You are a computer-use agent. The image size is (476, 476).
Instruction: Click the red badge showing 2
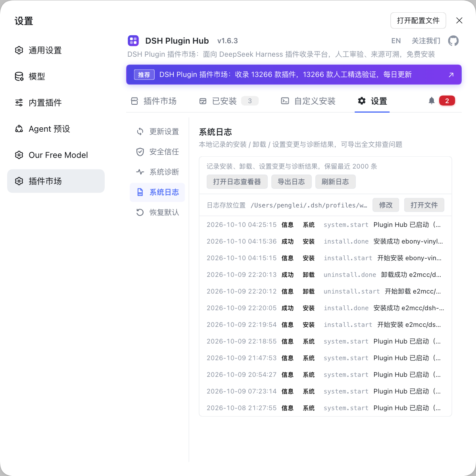(447, 101)
